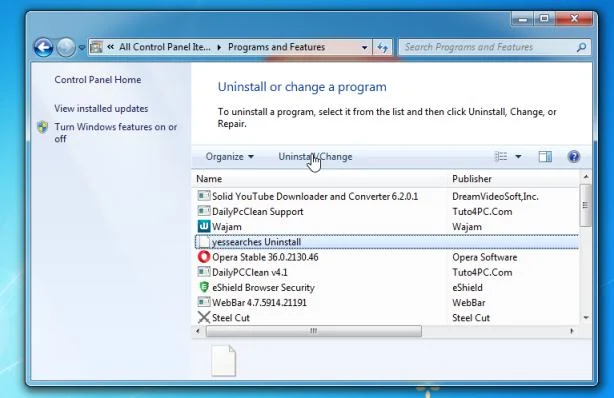Click the horizontal scrollbar thumb
Image resolution: width=614 pixels, height=398 pixels.
[314, 331]
